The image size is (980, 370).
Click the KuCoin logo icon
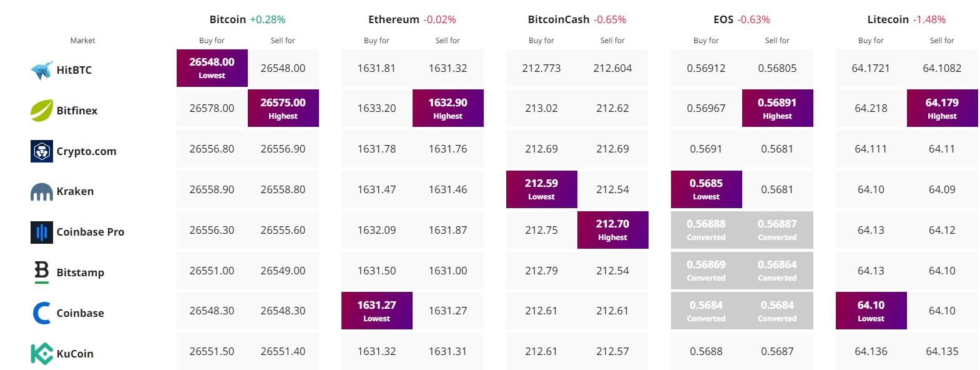pos(42,354)
